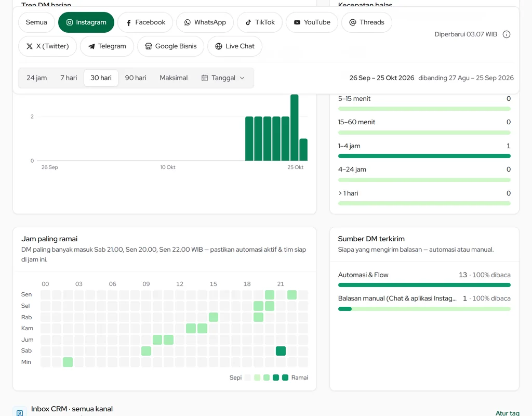The image size is (532, 416).
Task: Filter by the Facebook channel
Action: 145,22
